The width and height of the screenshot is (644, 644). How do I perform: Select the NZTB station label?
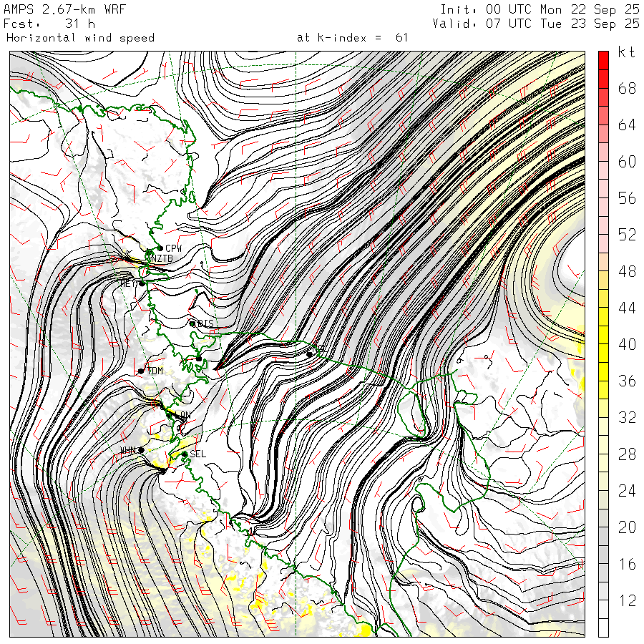(x=162, y=258)
